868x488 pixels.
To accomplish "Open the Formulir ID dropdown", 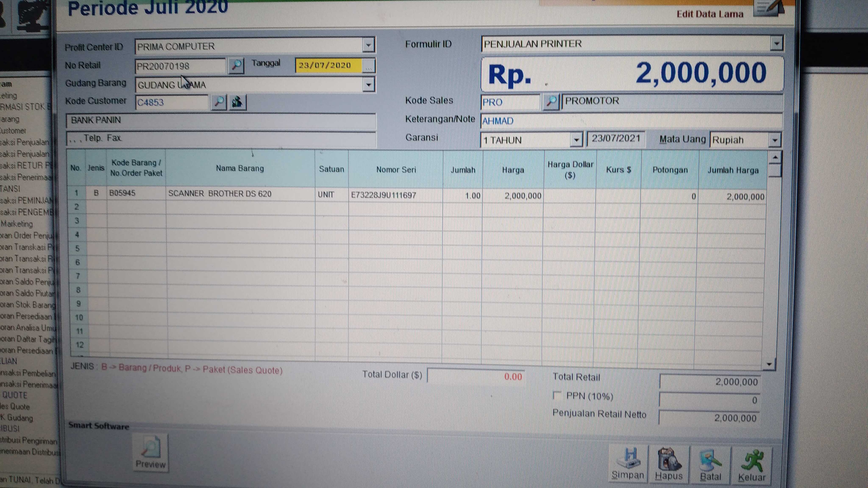I will click(x=776, y=43).
